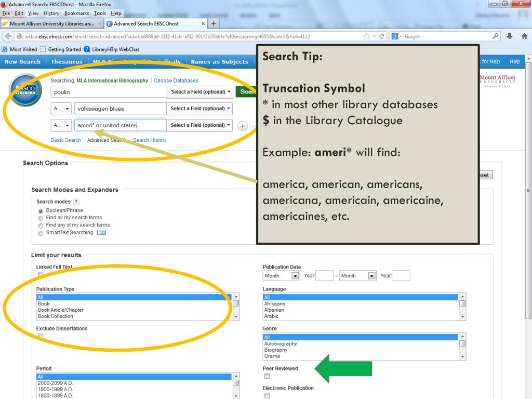Bookmark page with the star icon
Screen dimensions: 532x399
(x=366, y=36)
